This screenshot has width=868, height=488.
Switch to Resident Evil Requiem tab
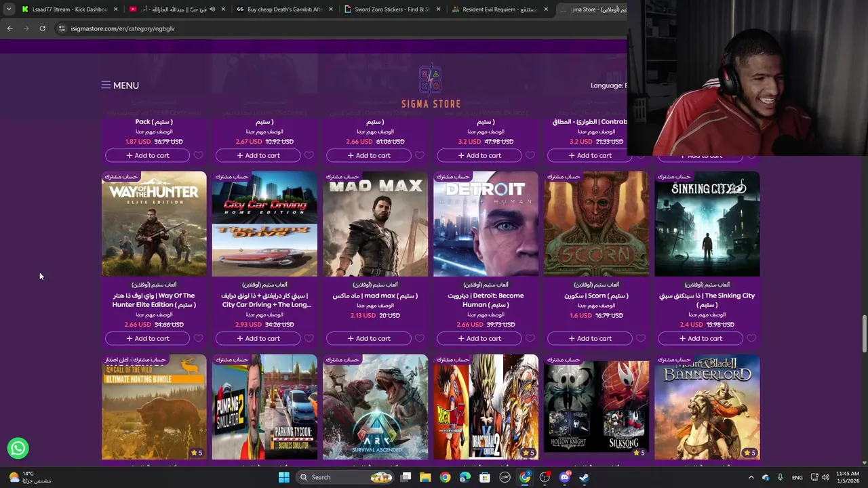point(499,9)
